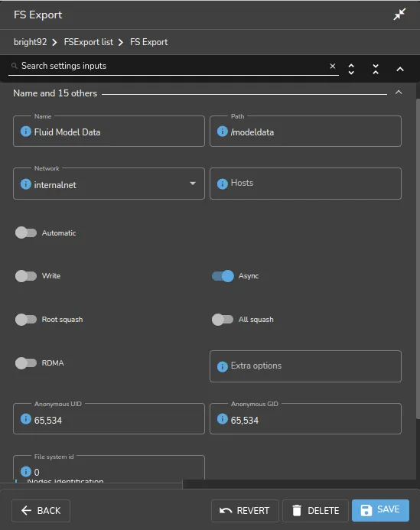Click the 'Automatic' label
This screenshot has height=530, width=420.
click(x=59, y=233)
